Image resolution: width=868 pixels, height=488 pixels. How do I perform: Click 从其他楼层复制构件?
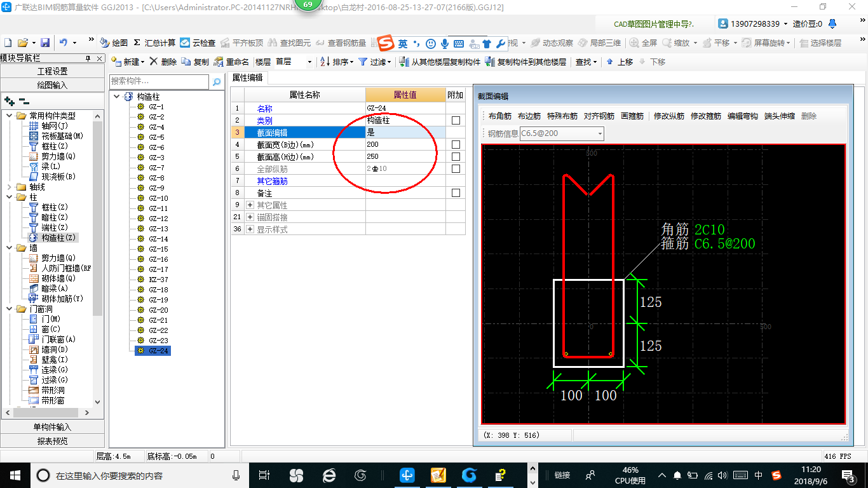440,62
